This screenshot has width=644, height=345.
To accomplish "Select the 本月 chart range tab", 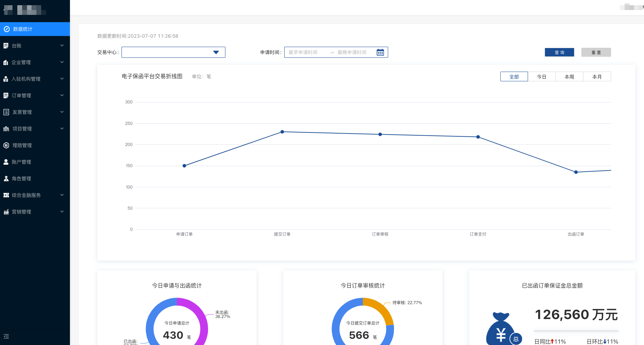I will [x=597, y=76].
